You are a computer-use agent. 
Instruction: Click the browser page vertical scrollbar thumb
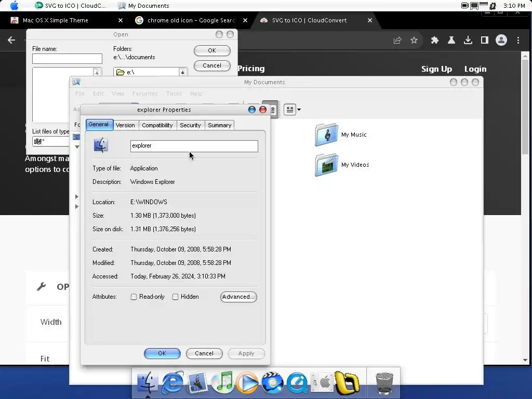coord(525,107)
